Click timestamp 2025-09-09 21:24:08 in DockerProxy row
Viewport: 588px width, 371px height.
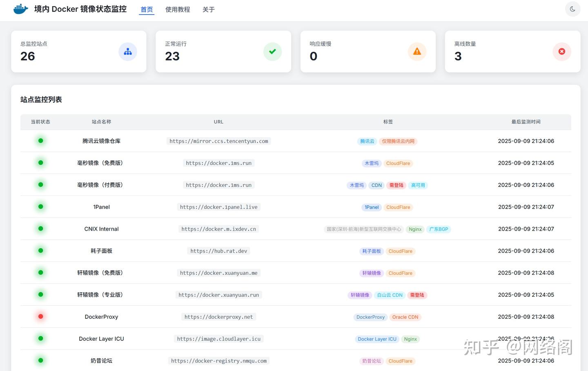click(526, 317)
